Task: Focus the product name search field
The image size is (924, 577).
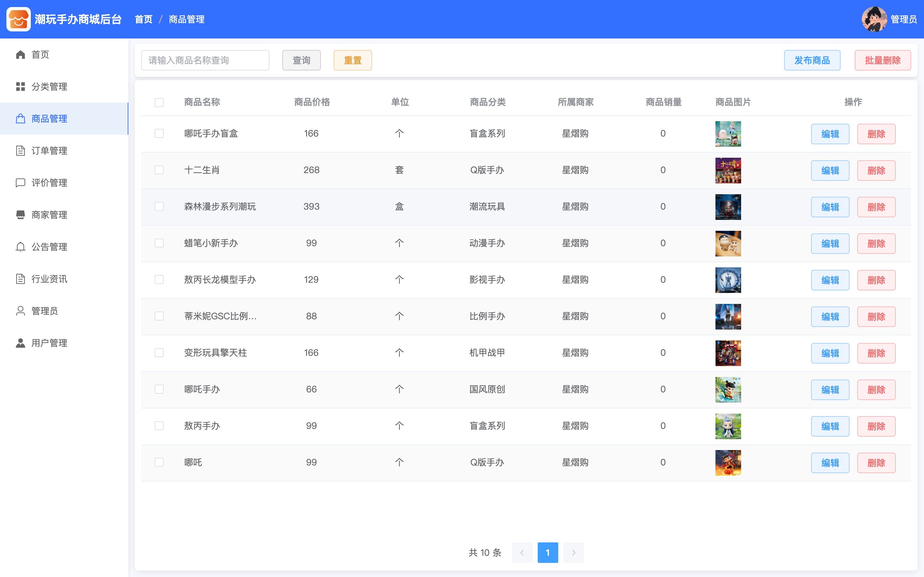Action: (x=205, y=60)
